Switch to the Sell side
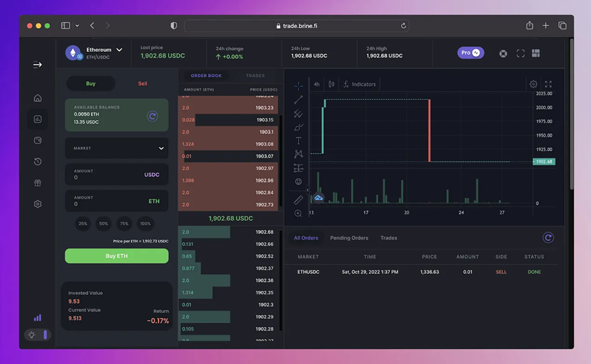 pos(143,83)
